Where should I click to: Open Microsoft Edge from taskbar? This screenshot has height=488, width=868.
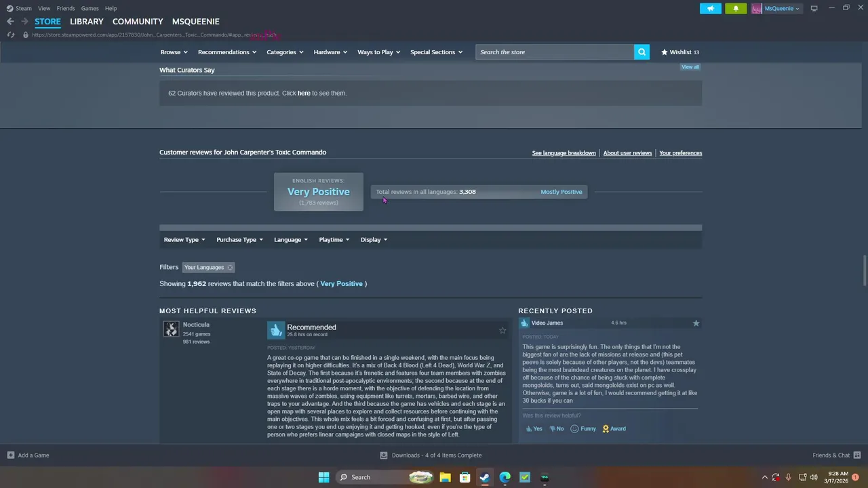pos(505,477)
